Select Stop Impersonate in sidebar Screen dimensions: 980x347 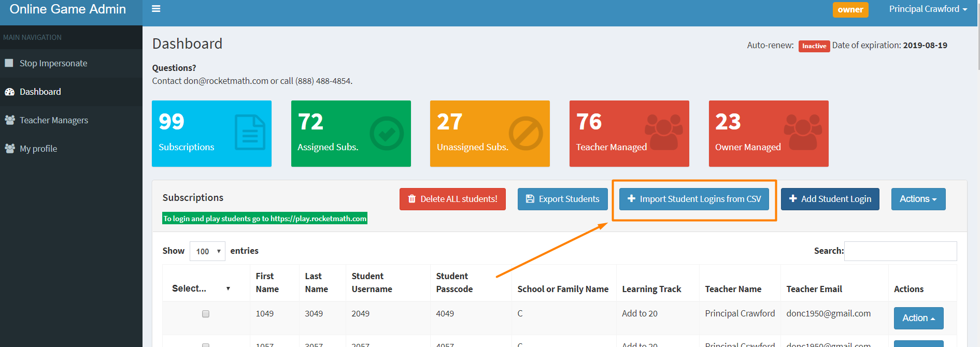click(53, 63)
